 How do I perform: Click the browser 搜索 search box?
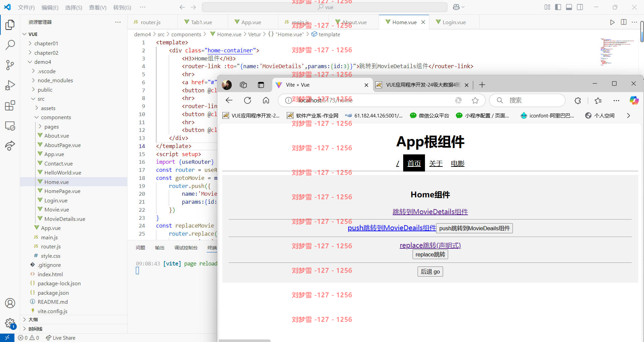(x=527, y=100)
